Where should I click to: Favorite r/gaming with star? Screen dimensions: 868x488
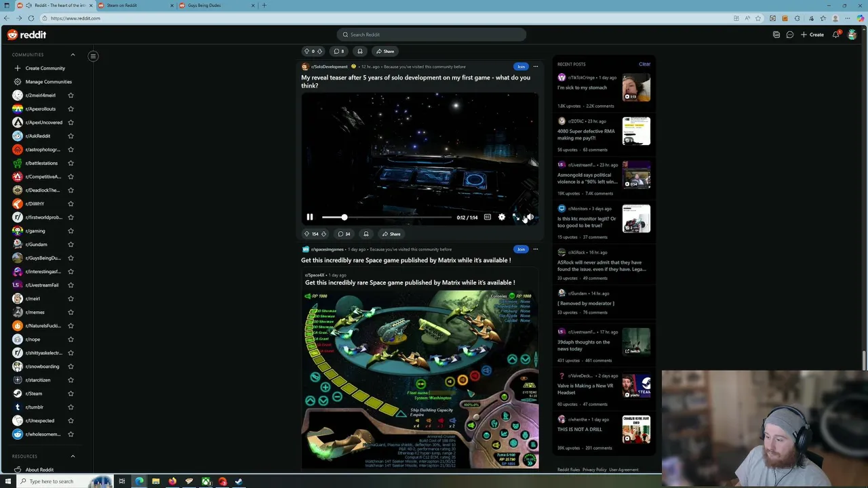[x=71, y=231]
